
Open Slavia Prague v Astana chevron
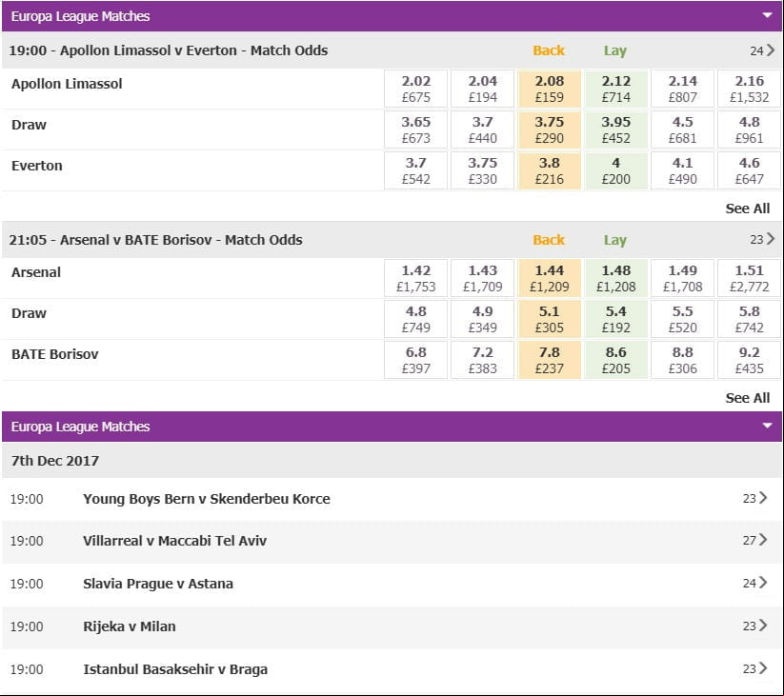[763, 583]
